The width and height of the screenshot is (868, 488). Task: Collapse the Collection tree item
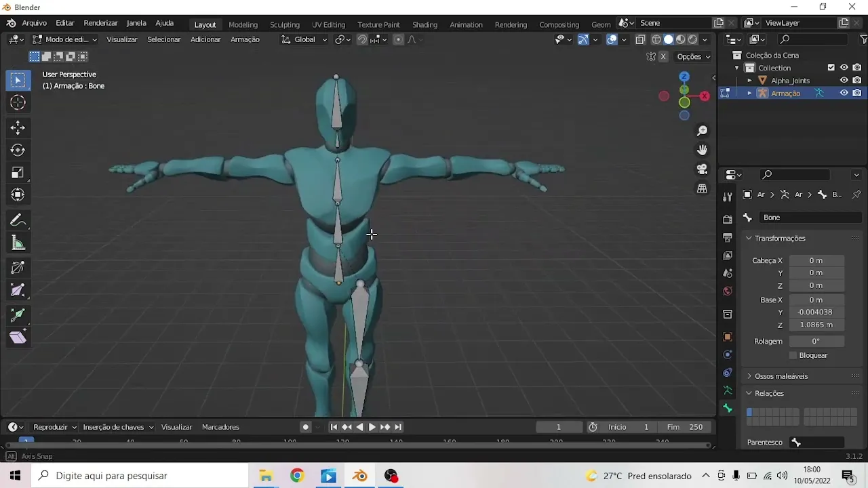tap(737, 68)
